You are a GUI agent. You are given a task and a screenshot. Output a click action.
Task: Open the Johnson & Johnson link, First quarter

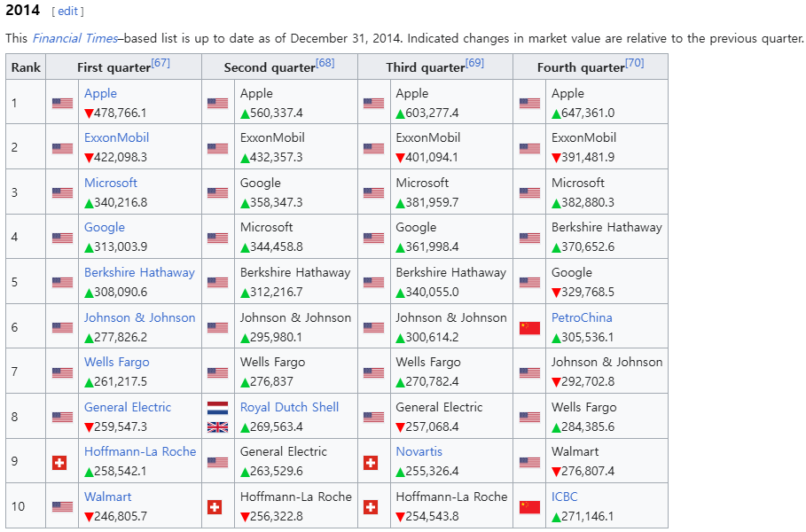140,317
